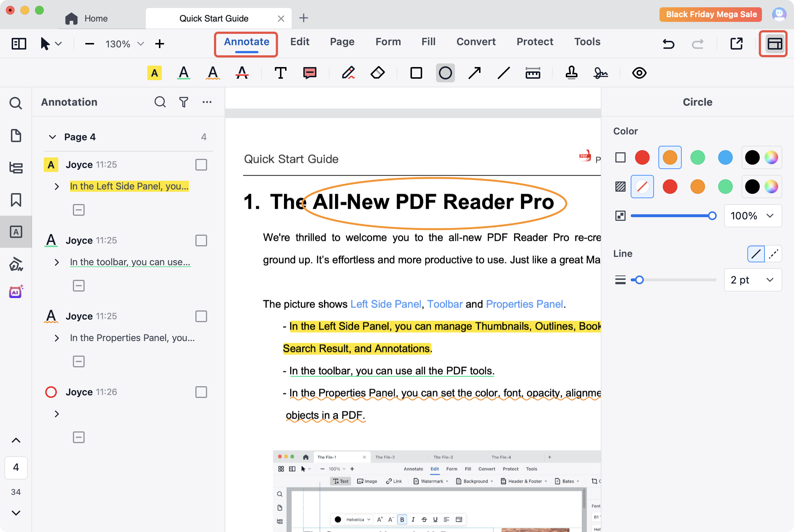Open the signature tool
This screenshot has width=794, height=532.
600,73
